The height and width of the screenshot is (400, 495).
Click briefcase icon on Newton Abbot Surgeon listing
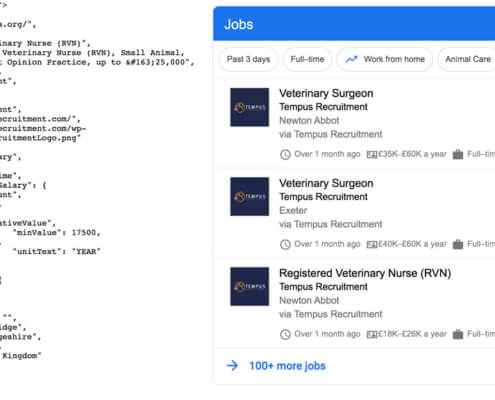click(458, 154)
